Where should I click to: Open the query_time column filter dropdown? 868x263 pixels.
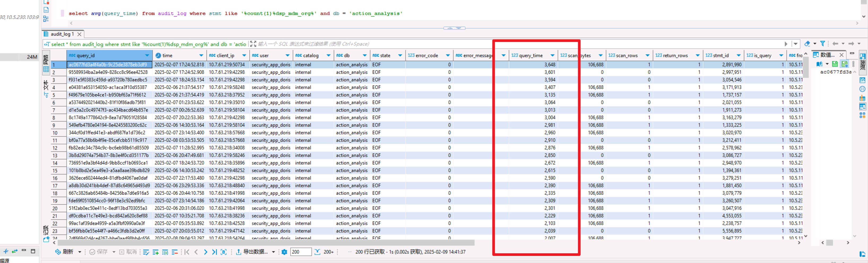coord(552,56)
